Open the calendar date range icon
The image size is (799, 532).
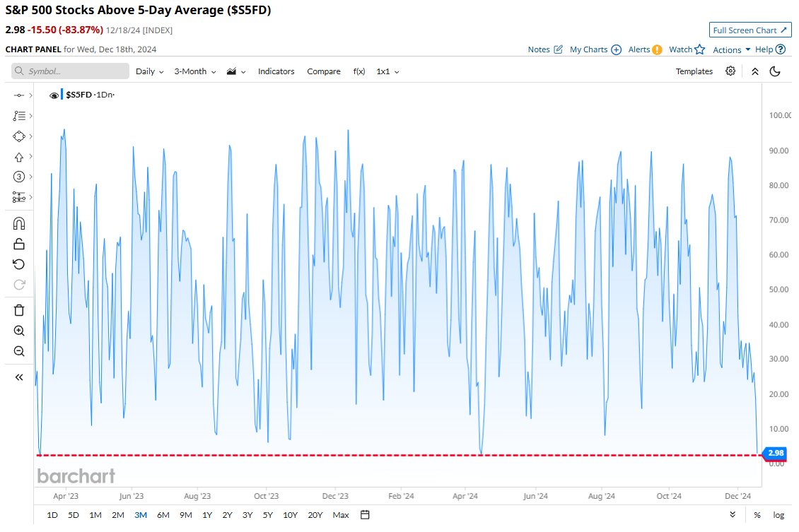[x=365, y=515]
